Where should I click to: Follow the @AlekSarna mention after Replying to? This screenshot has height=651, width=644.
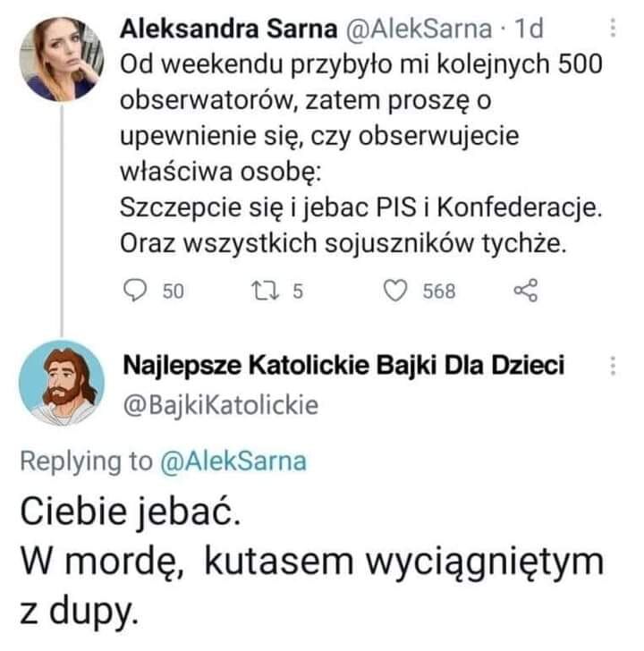233,461
